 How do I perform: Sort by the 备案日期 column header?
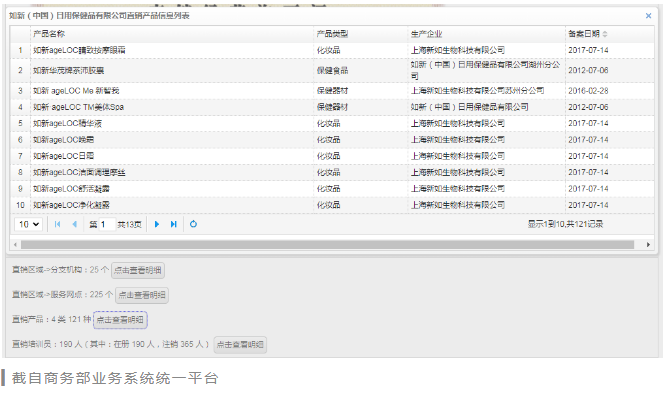(588, 34)
